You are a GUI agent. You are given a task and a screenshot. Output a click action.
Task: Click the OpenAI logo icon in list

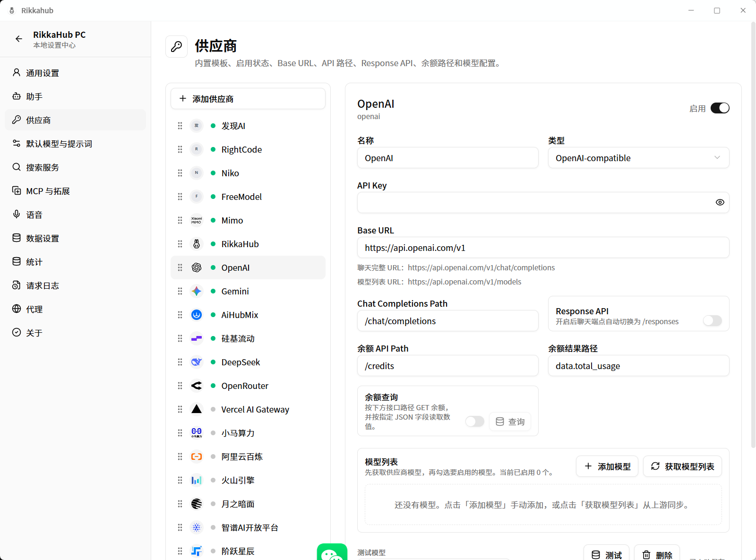tap(197, 267)
